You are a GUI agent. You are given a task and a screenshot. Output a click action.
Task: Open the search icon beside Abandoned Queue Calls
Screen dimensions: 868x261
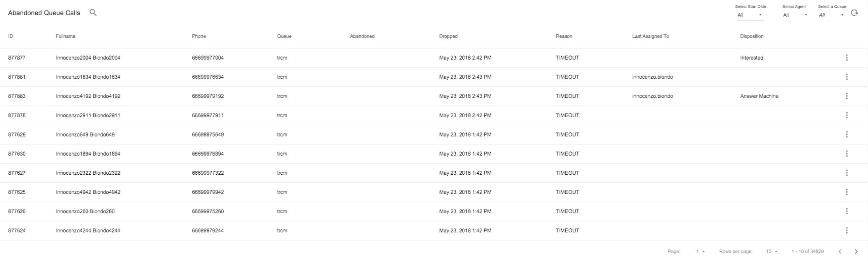pos(93,12)
